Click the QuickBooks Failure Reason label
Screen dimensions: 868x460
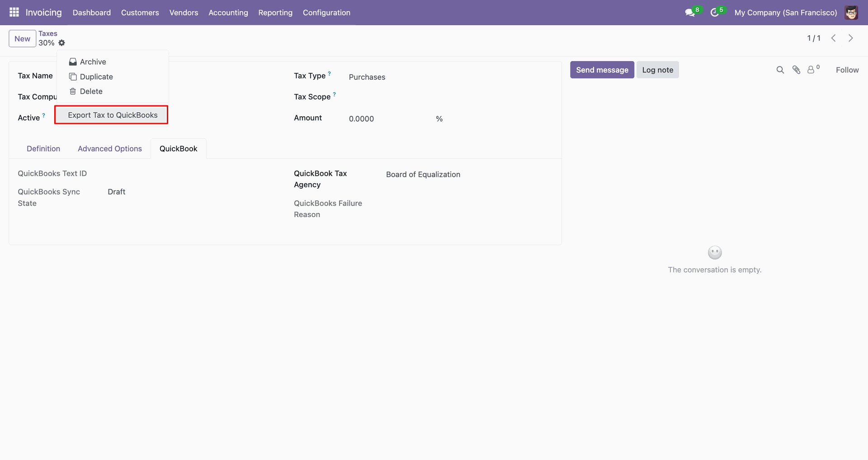(328, 209)
